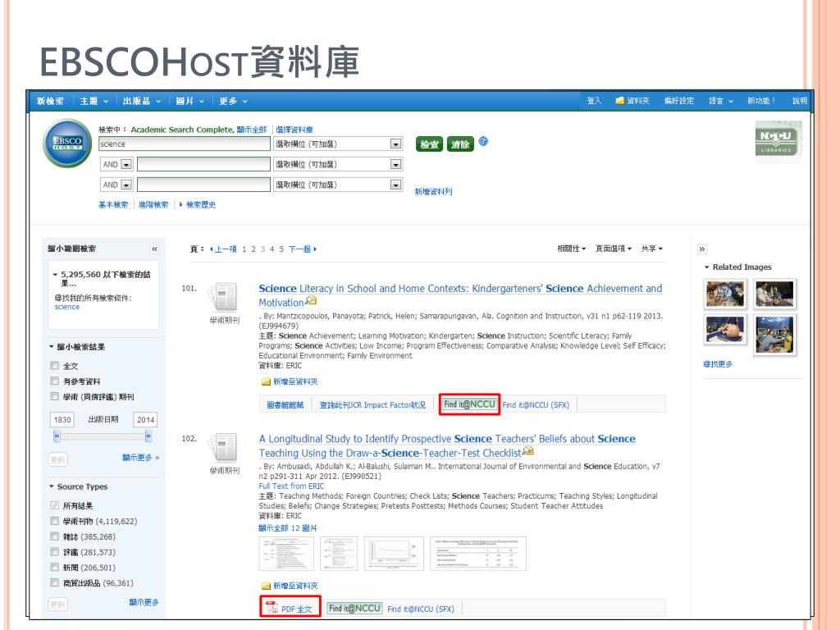Collapse the left refine-search panel
The image size is (840, 630).
pos(154,249)
